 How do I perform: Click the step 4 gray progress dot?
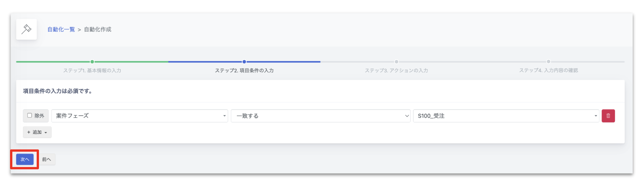[548, 62]
